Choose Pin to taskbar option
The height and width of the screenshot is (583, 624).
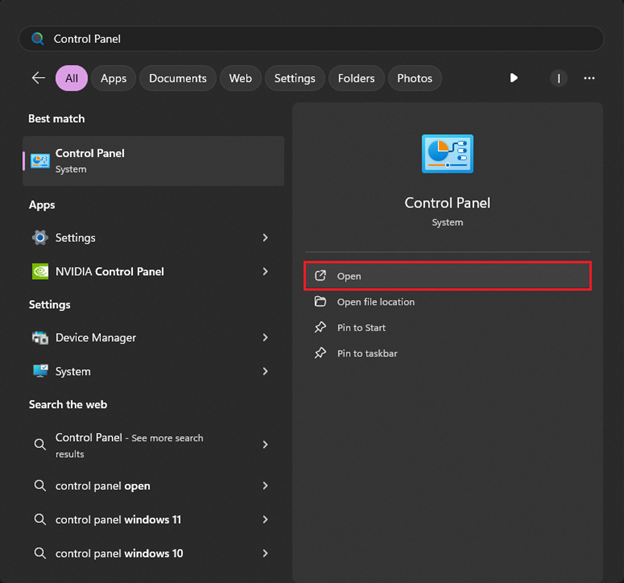point(367,353)
